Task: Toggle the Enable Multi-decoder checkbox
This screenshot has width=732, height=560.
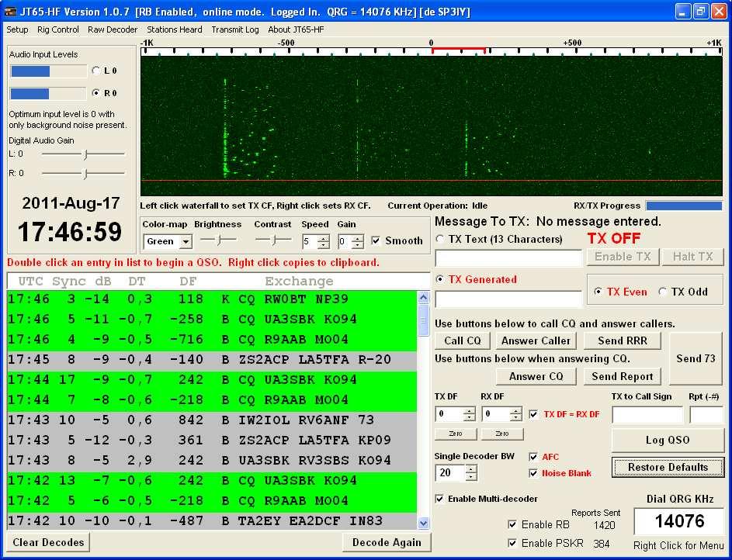Action: (x=440, y=499)
